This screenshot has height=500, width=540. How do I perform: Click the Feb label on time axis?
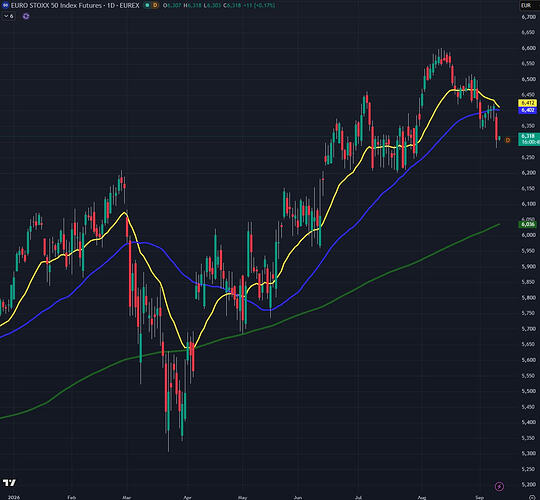pyautogui.click(x=71, y=497)
